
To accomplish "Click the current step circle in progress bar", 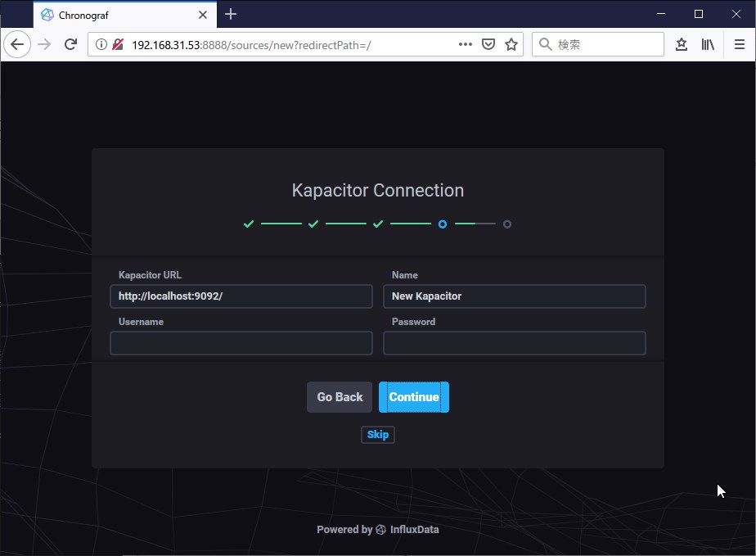I will point(442,224).
